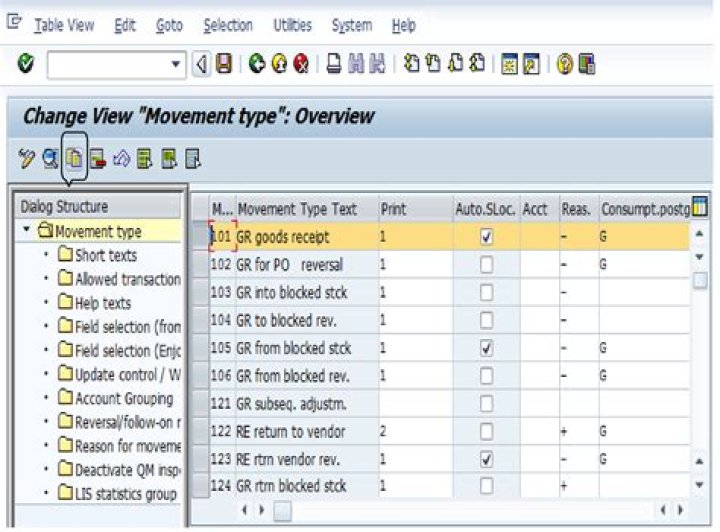Open the Edit menu
Screen dimensions: 720x532
(x=125, y=25)
